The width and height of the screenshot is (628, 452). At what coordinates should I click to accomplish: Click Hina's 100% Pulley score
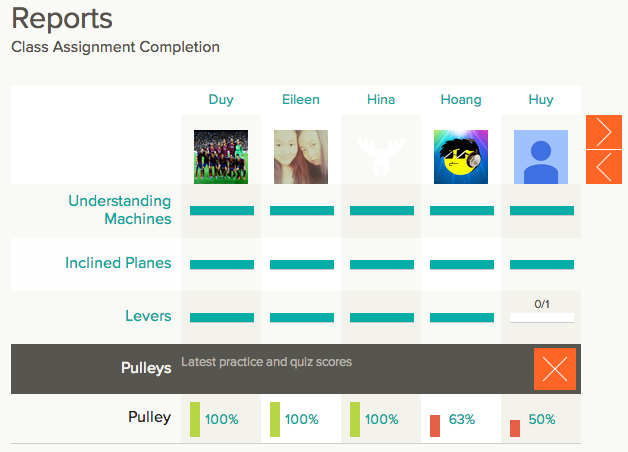381,420
